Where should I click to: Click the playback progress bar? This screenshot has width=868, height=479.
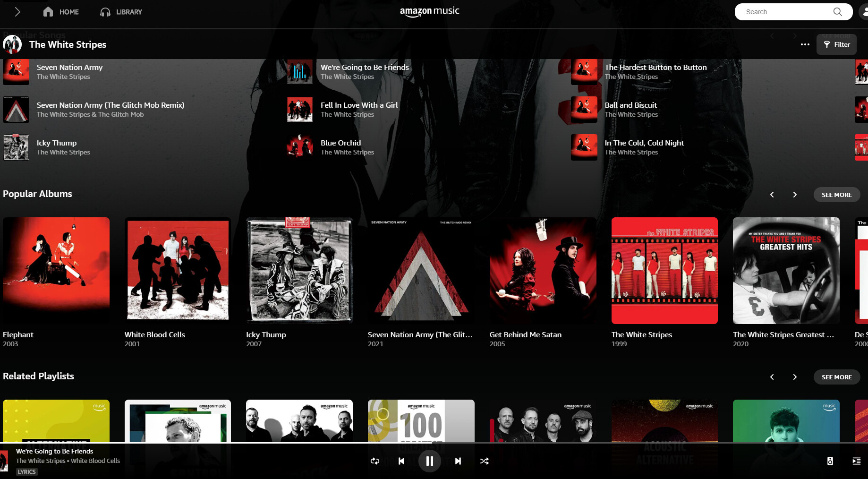434,443
